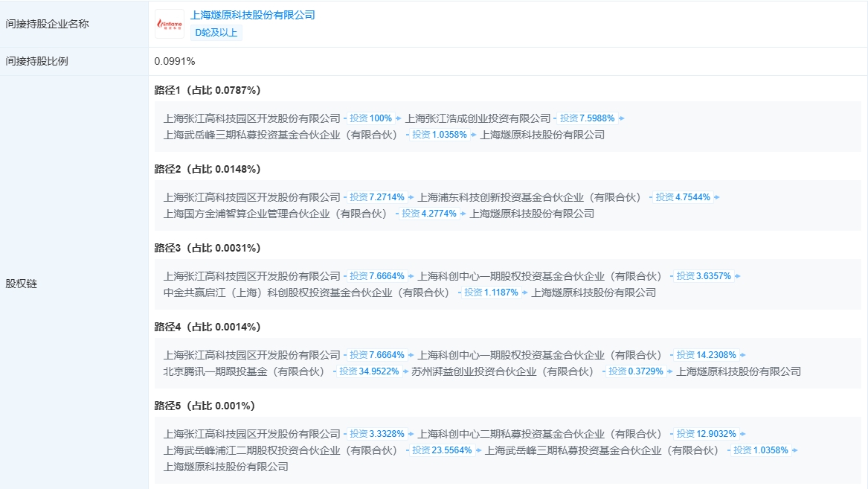This screenshot has height=489, width=868.
Task: Open 上海科创中心一期股权投资基金 in path 3
Action: tap(540, 276)
